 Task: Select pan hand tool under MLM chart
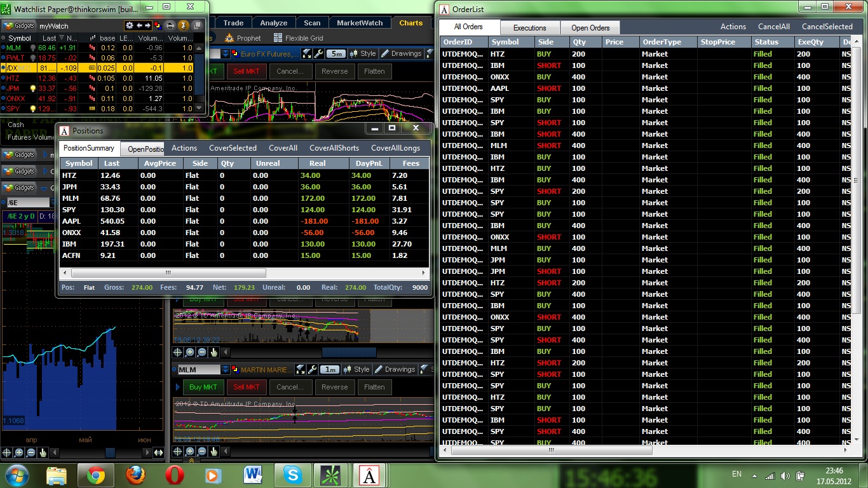[x=214, y=451]
